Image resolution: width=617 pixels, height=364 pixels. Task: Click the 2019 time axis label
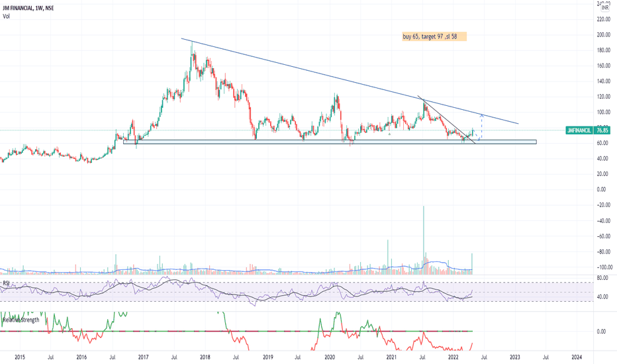point(267,357)
